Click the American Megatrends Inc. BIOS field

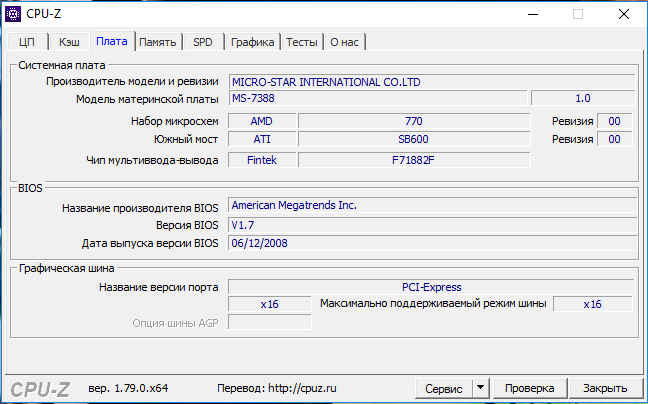click(432, 205)
